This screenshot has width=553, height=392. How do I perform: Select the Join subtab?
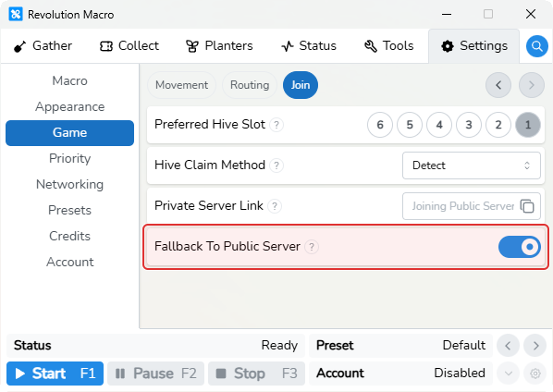coord(301,85)
